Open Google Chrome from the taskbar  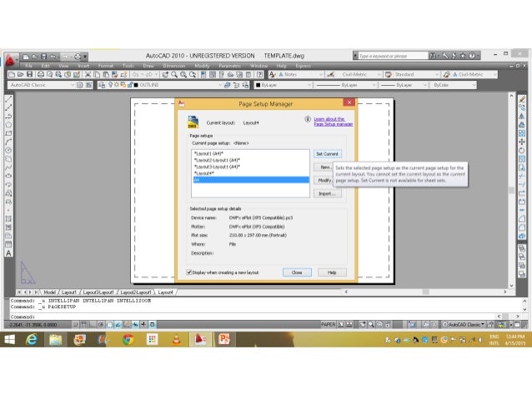coord(128,339)
